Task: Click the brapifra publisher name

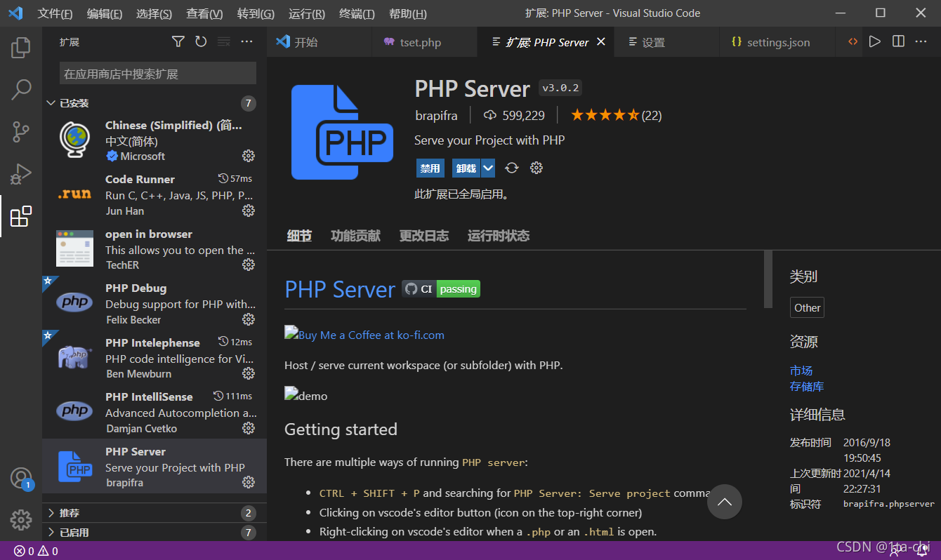Action: (436, 115)
